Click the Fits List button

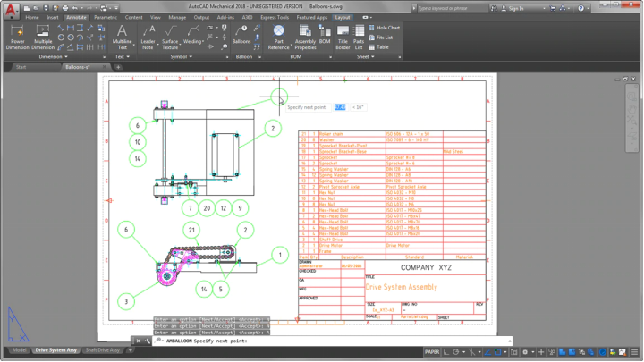click(382, 38)
